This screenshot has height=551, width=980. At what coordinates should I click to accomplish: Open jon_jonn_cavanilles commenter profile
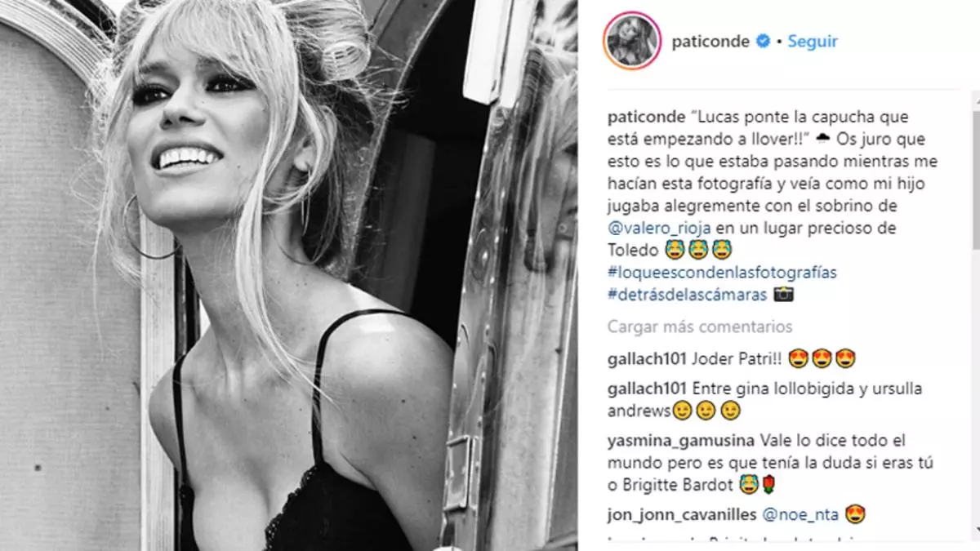point(682,515)
